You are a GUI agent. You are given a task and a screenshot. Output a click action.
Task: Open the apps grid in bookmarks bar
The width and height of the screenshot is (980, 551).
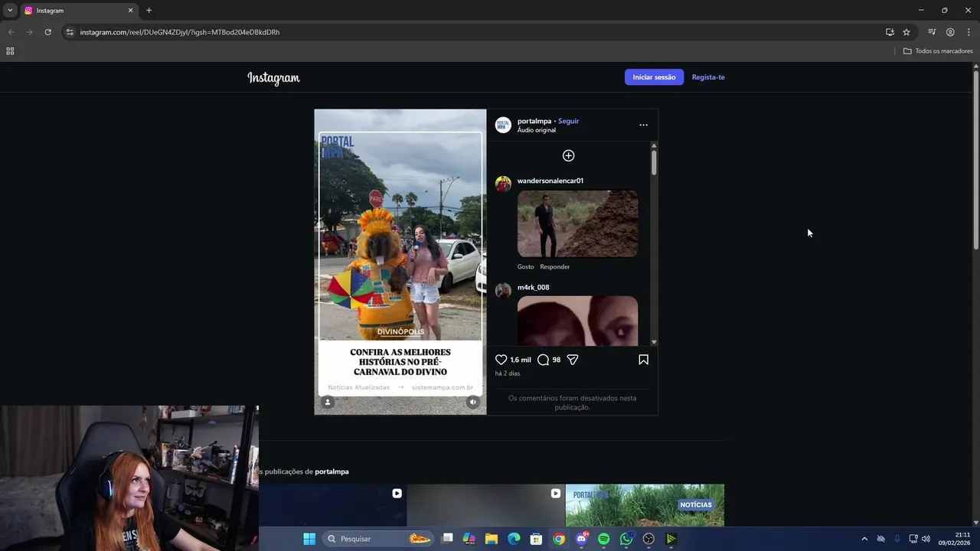tap(10, 51)
